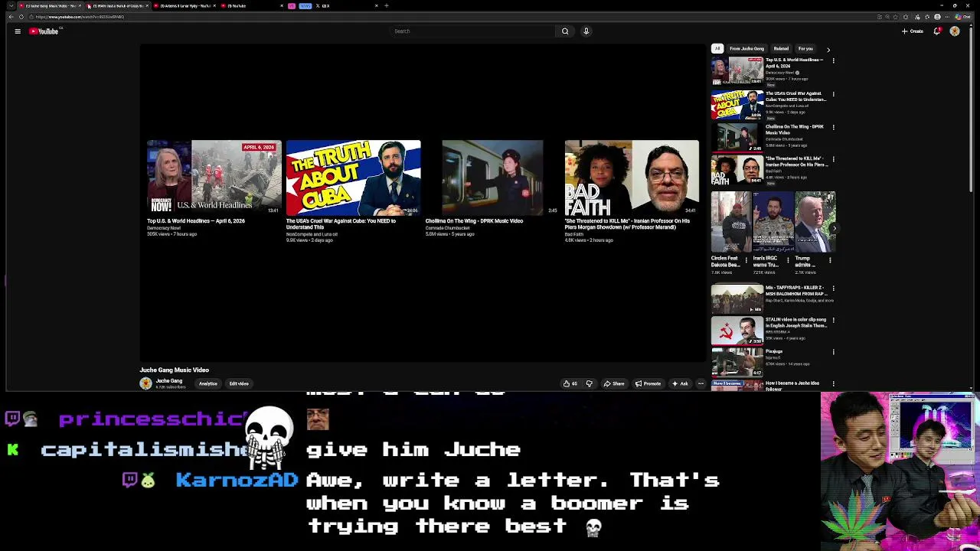Screen dimensions: 980x551
Task: Open end-screen Bad Faith Iranian Professor video
Action: (632, 178)
